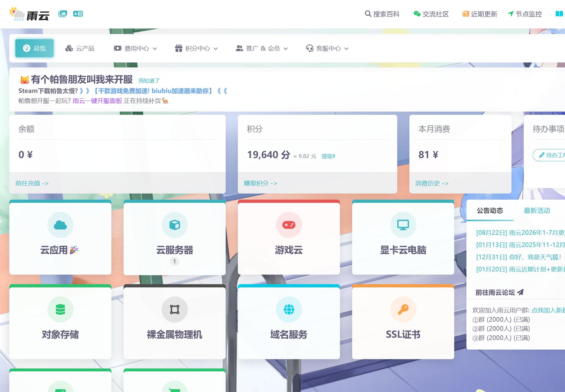This screenshot has width=565, height=392.
Task: Open the background image switcher icon
Action: tap(63, 13)
